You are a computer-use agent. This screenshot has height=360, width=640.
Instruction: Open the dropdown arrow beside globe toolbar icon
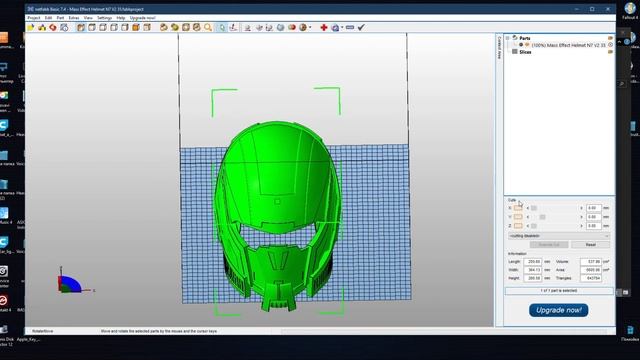[342, 27]
